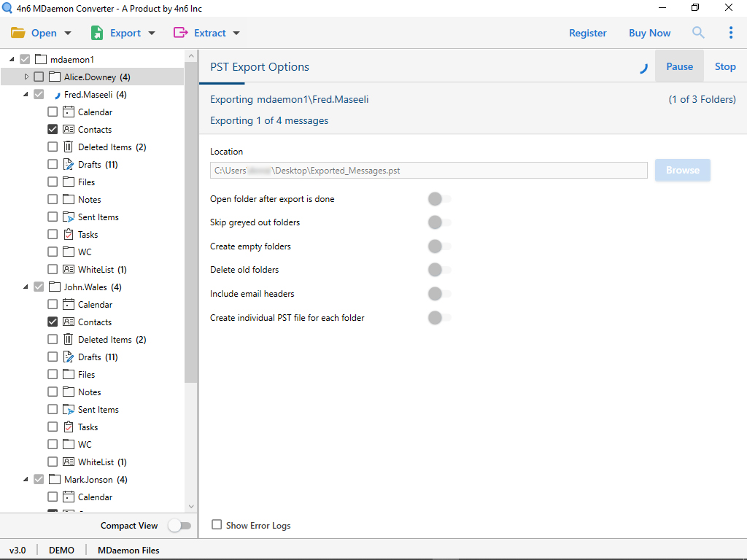Click the search magnifier icon in toolbar

coord(698,33)
